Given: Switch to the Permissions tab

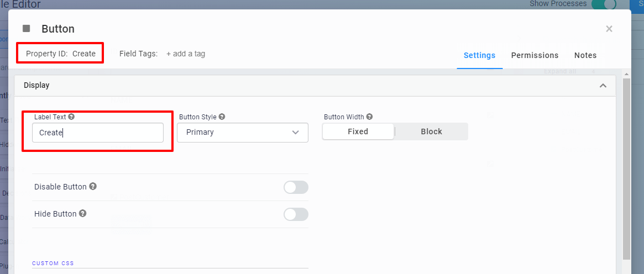Looking at the screenshot, I should [535, 55].
